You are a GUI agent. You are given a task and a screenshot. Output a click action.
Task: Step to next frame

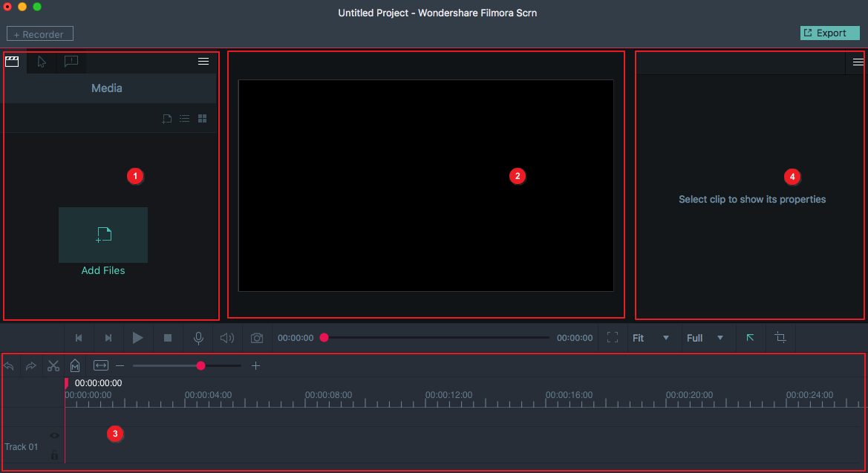108,338
